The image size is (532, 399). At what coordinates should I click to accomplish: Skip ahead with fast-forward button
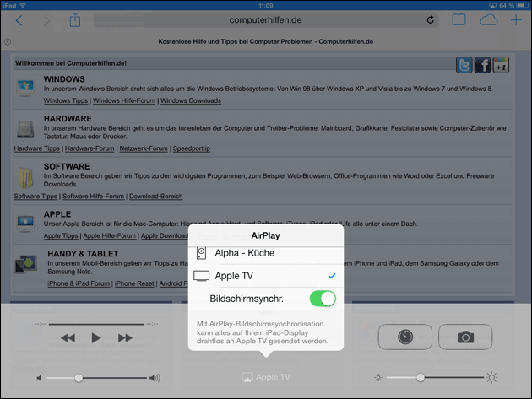pyautogui.click(x=125, y=337)
